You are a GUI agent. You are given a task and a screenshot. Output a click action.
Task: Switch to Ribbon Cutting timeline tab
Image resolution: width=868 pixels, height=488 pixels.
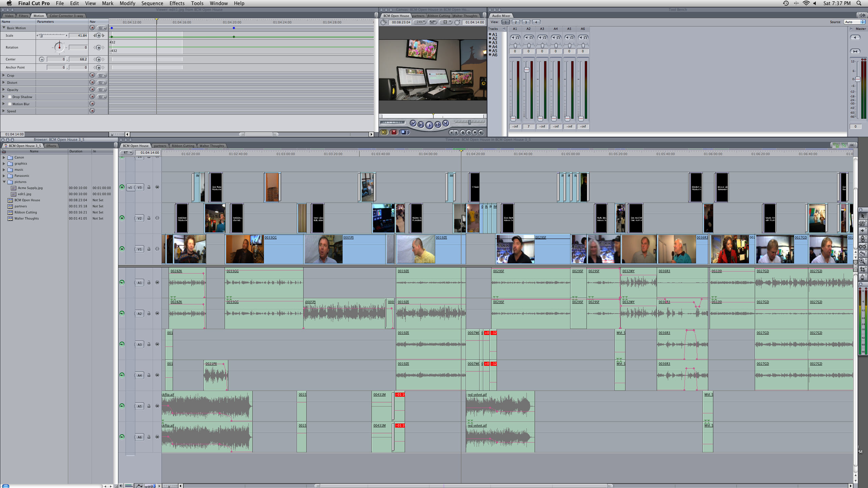(x=183, y=146)
